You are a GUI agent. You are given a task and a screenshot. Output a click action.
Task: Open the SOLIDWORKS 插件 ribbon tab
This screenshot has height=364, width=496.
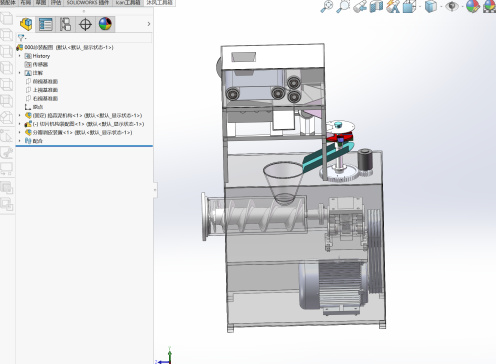(x=88, y=3)
